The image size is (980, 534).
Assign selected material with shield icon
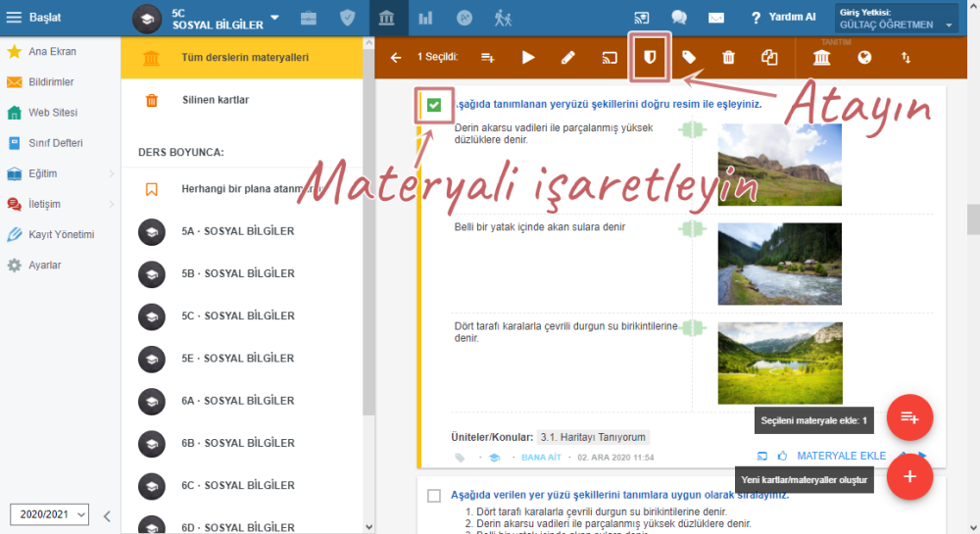click(x=650, y=58)
